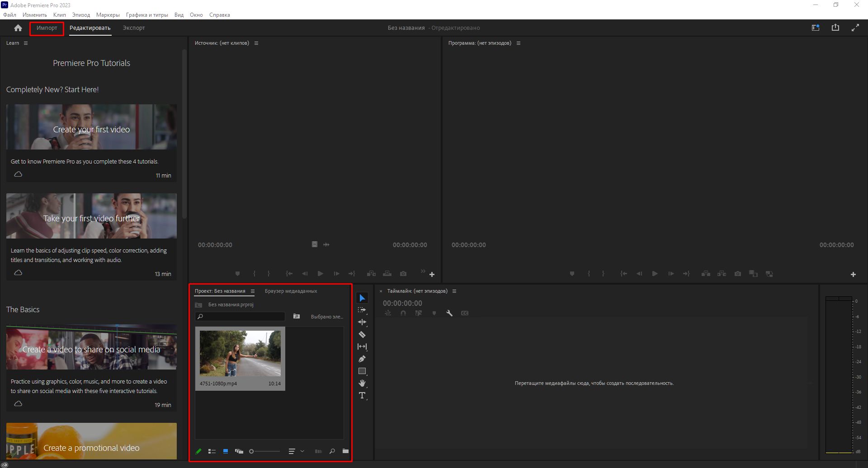The image size is (868, 468).
Task: Open the Эпизод menu
Action: [81, 15]
